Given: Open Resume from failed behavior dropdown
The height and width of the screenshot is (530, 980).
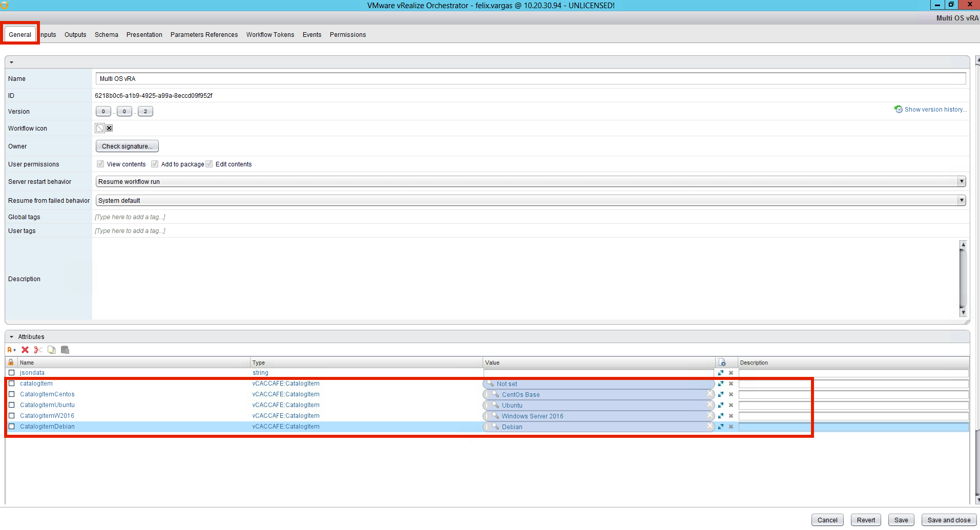Looking at the screenshot, I should pyautogui.click(x=531, y=200).
